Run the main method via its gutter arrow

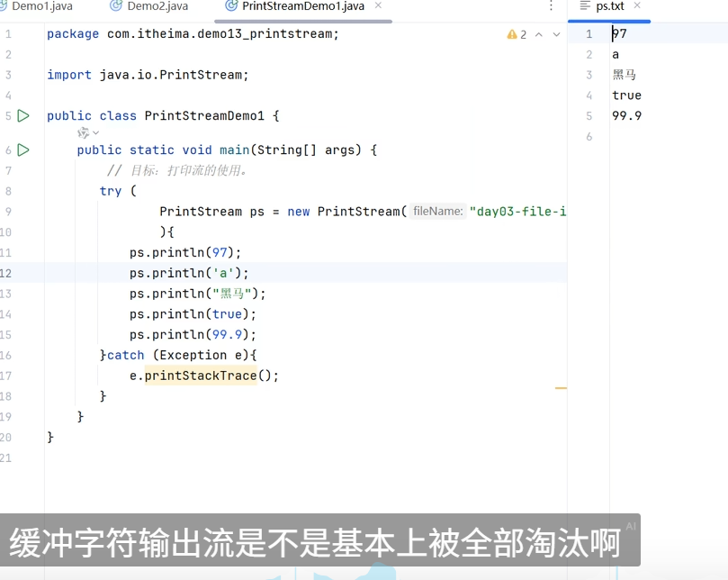click(23, 150)
